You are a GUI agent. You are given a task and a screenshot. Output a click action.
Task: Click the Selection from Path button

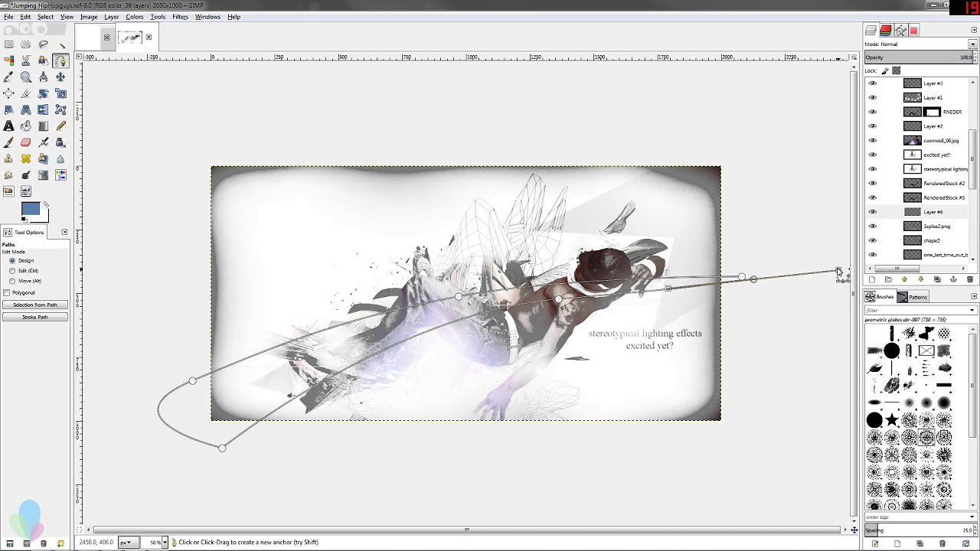pyautogui.click(x=35, y=305)
